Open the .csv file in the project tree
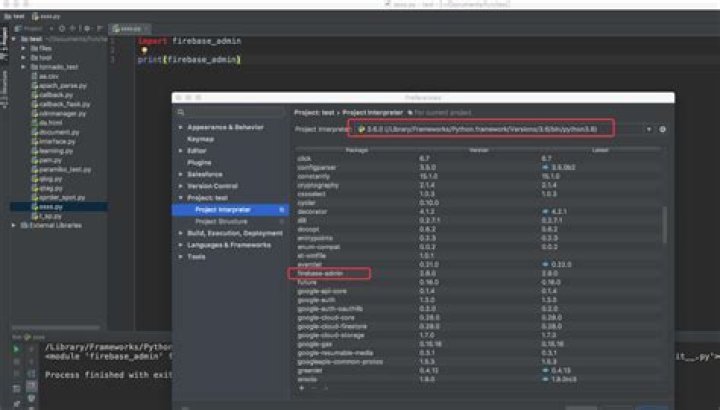 tap(45, 76)
